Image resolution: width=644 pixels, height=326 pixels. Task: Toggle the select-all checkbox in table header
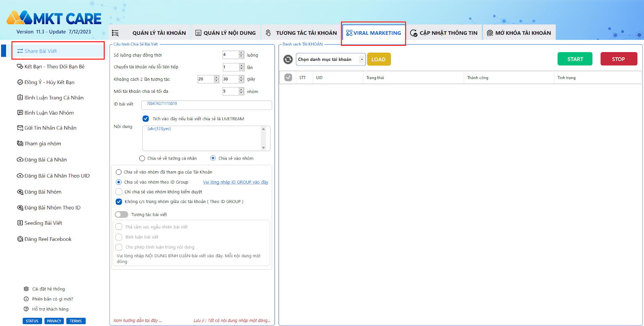tap(288, 78)
